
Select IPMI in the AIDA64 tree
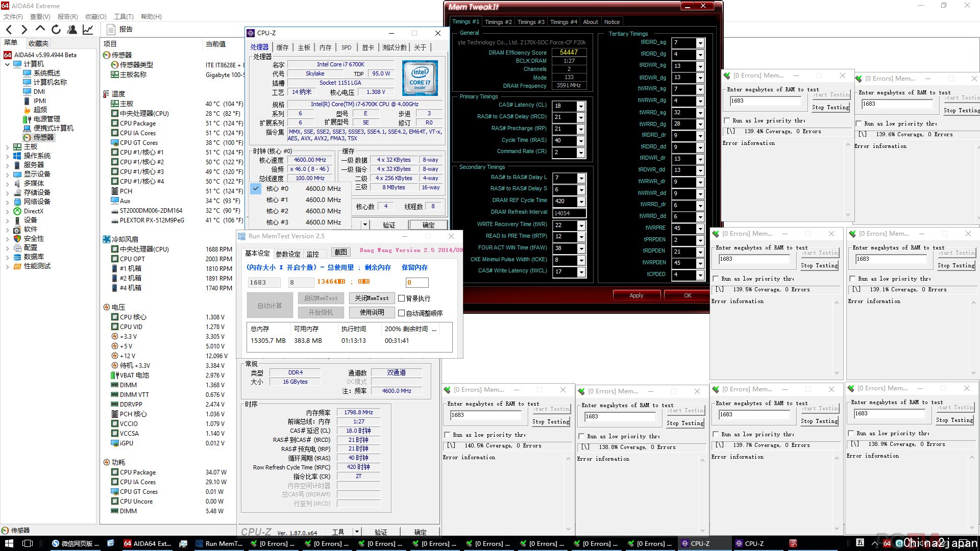pos(39,101)
